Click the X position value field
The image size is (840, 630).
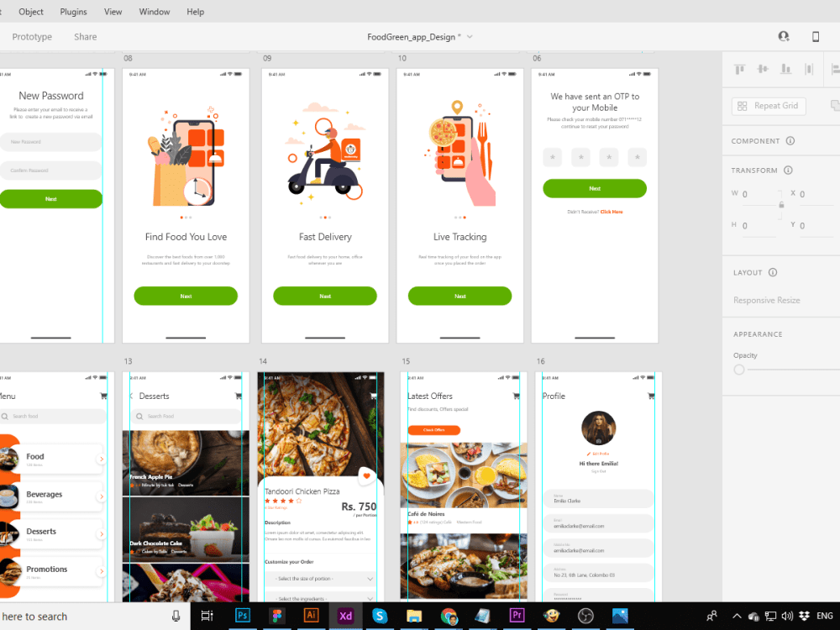pos(816,195)
